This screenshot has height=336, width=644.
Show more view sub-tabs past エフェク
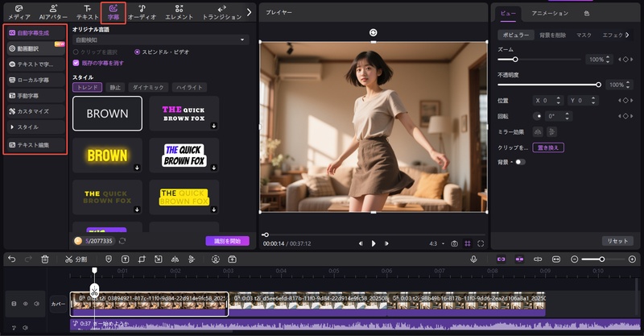627,35
